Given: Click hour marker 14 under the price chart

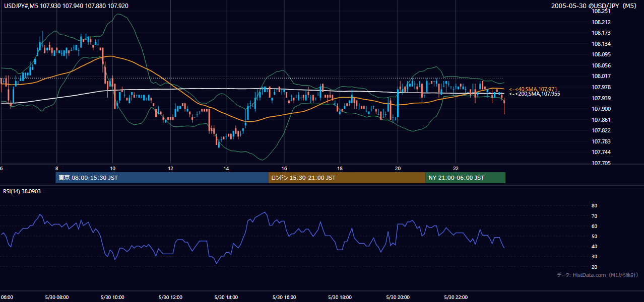Looking at the screenshot, I should [226, 168].
